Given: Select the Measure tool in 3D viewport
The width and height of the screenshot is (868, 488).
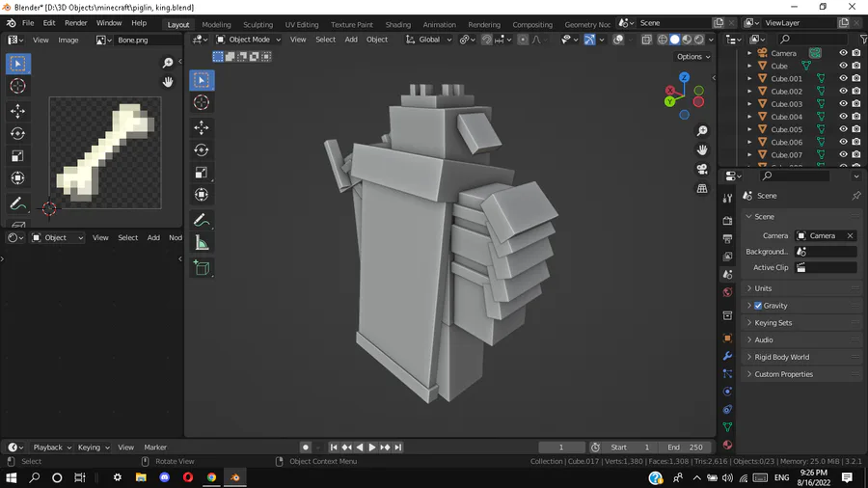Looking at the screenshot, I should pyautogui.click(x=202, y=243).
